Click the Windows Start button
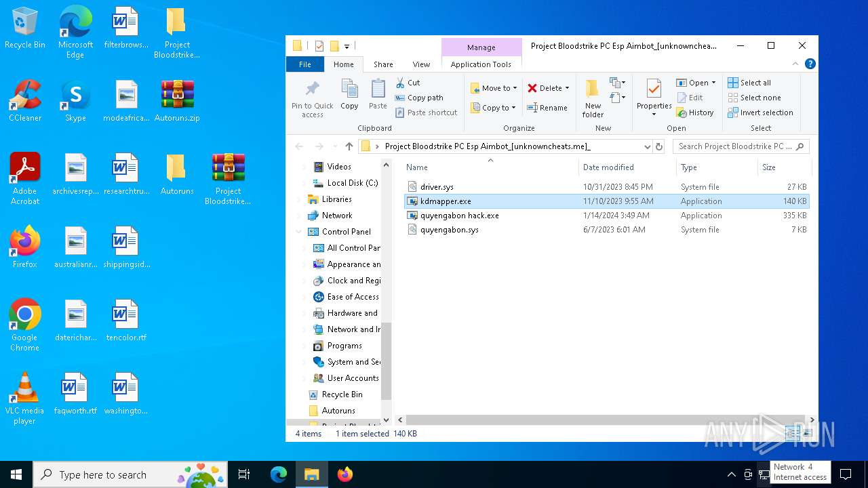This screenshot has height=488, width=868. pyautogui.click(x=16, y=474)
